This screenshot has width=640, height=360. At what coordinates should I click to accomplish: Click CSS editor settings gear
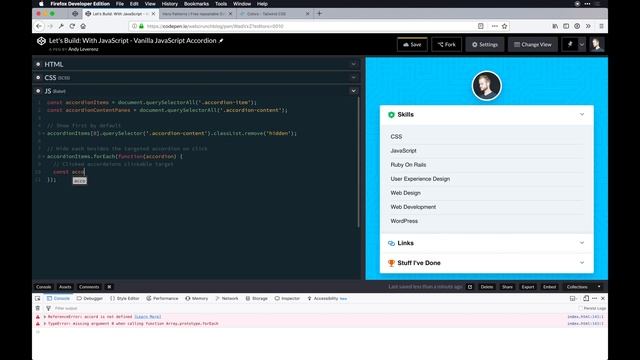tap(38, 78)
